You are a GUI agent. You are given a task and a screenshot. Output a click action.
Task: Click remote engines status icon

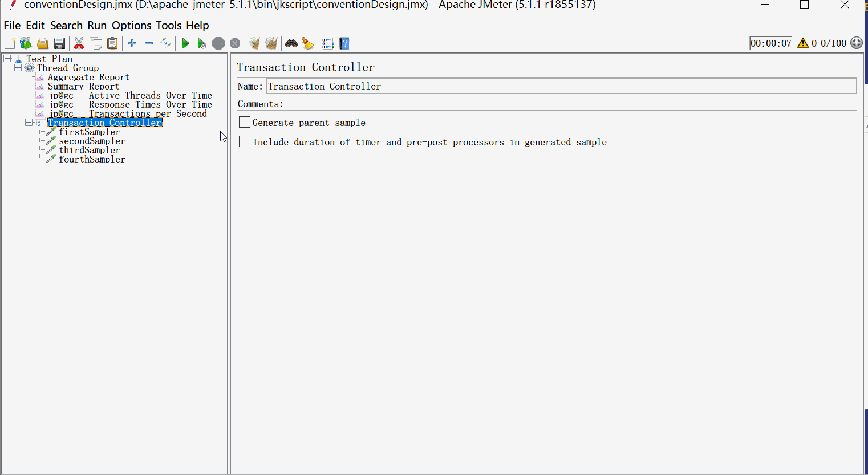coord(857,43)
